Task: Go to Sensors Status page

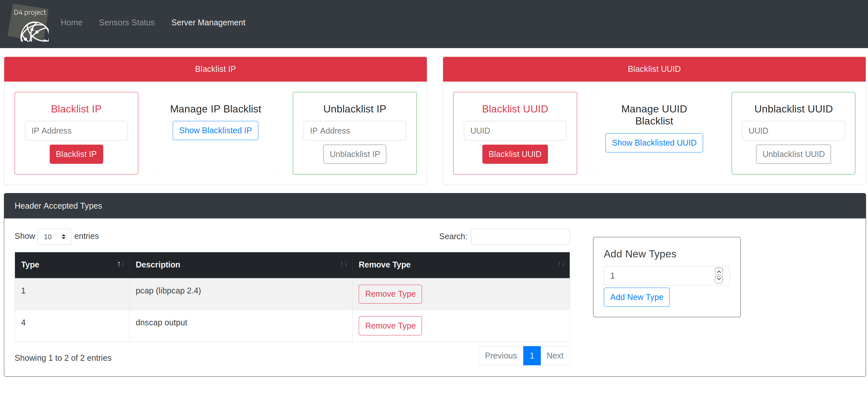Action: (x=127, y=23)
